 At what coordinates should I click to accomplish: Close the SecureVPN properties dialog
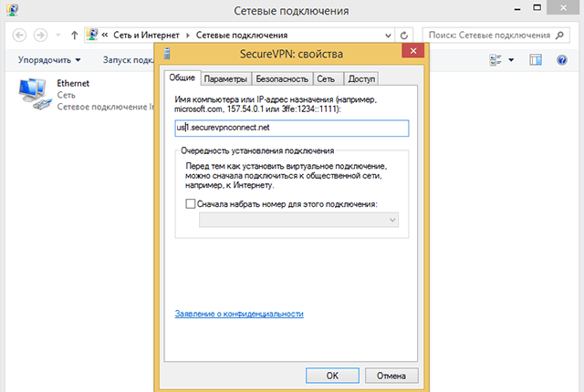(x=413, y=51)
